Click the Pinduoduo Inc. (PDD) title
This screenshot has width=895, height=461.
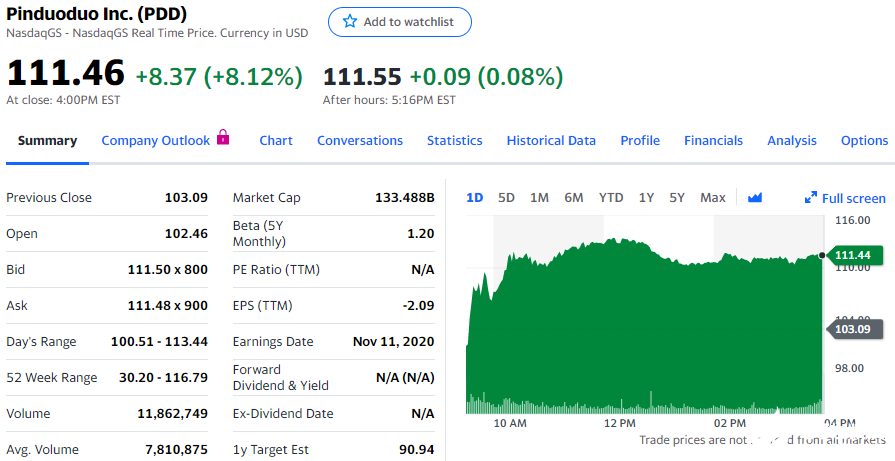click(96, 14)
